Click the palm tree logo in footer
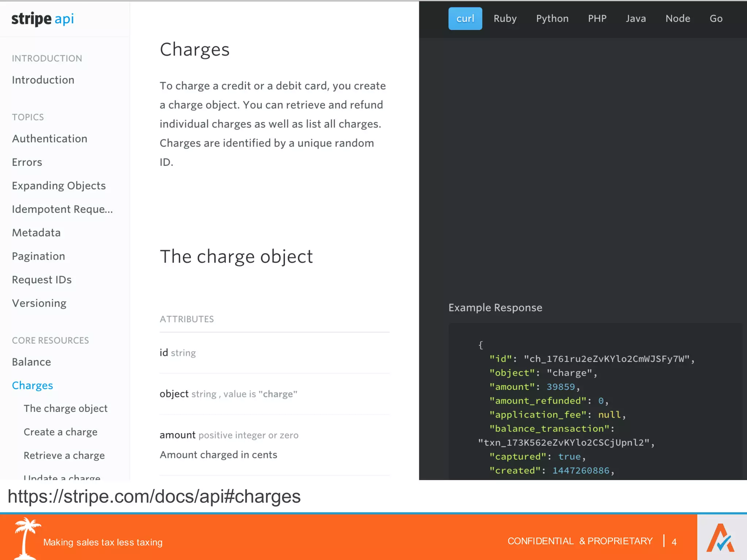The image size is (747, 560). (x=26, y=538)
